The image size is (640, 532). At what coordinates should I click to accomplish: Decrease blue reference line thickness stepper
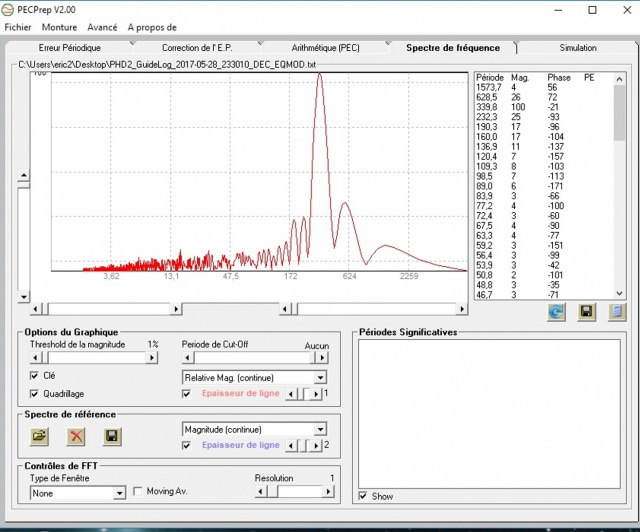pyautogui.click(x=291, y=446)
